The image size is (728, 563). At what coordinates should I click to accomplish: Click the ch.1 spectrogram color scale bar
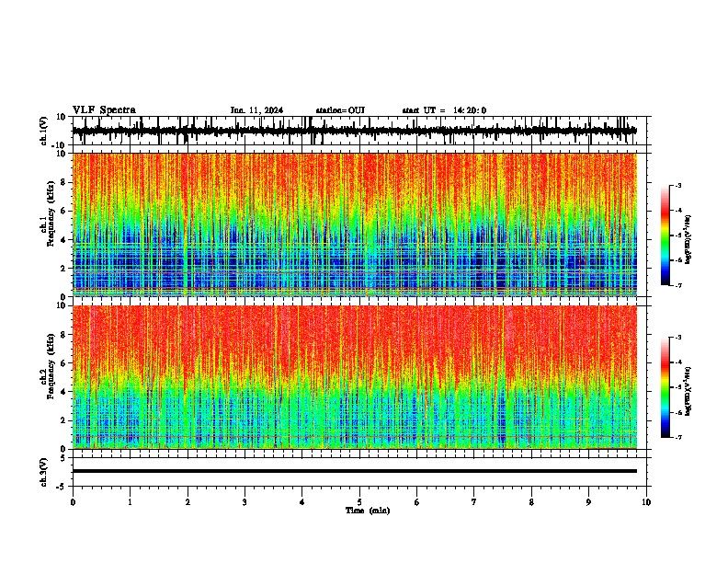(665, 236)
